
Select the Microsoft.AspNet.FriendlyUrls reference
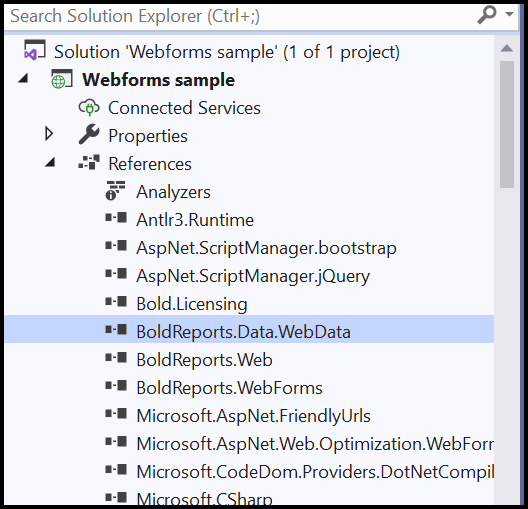(253, 416)
